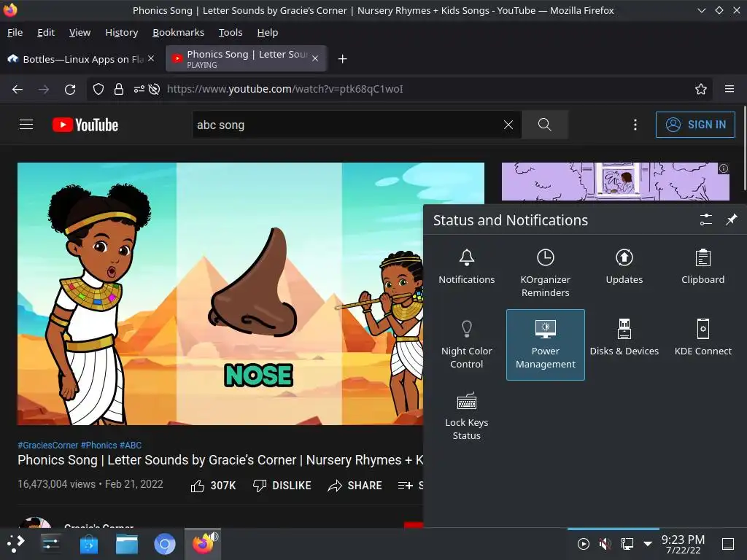Switch to Bottles—Linux Apps tab
Image resolution: width=747 pixels, height=560 pixels.
80,59
